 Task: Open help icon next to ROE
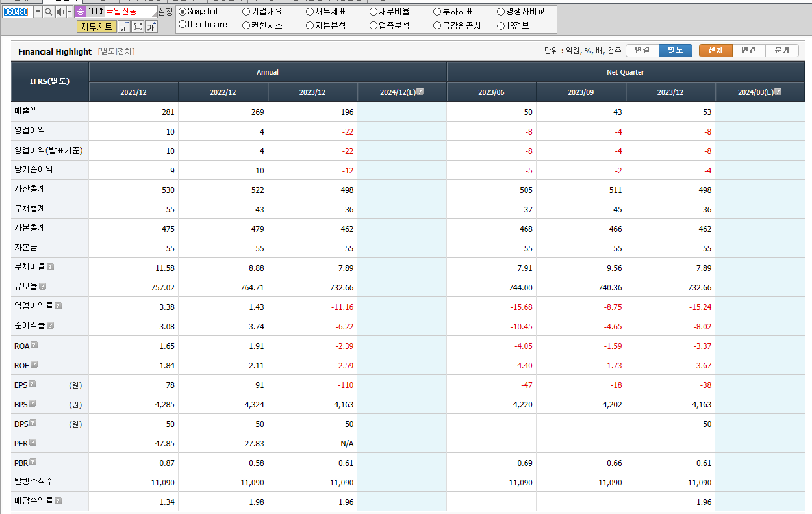34,365
